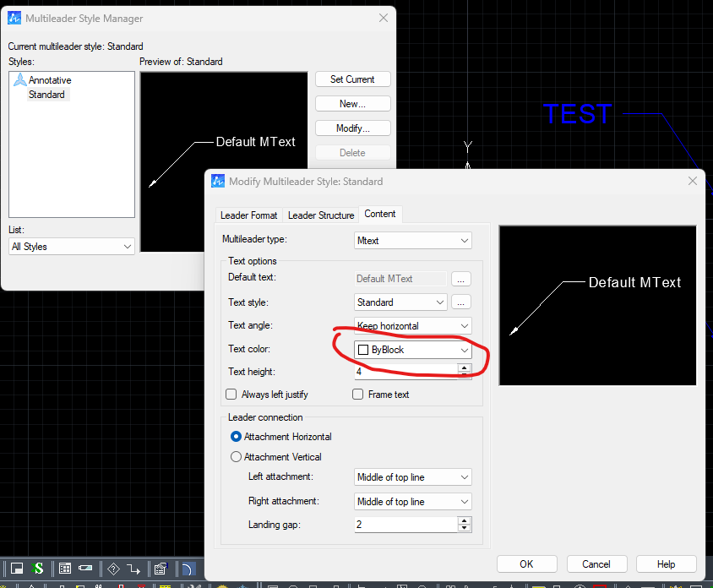Enable the Always left justify checkbox

(231, 395)
